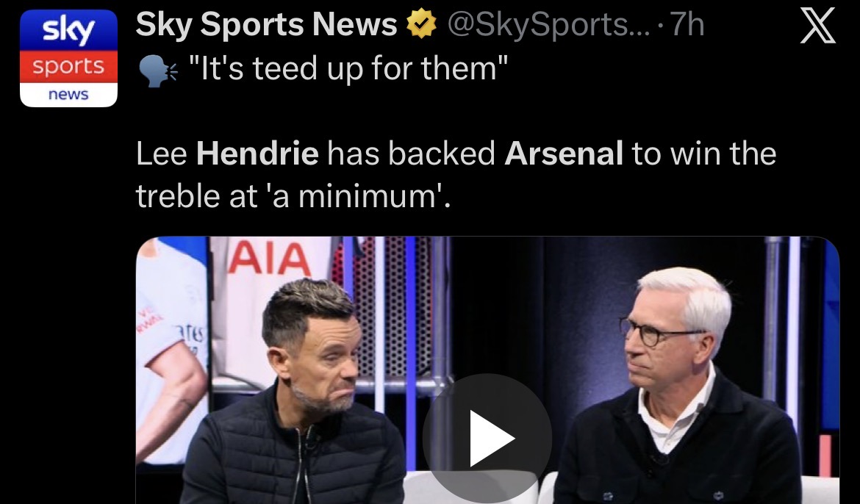
Task: Click the text "treble at 'a minimum'."
Action: point(293,195)
